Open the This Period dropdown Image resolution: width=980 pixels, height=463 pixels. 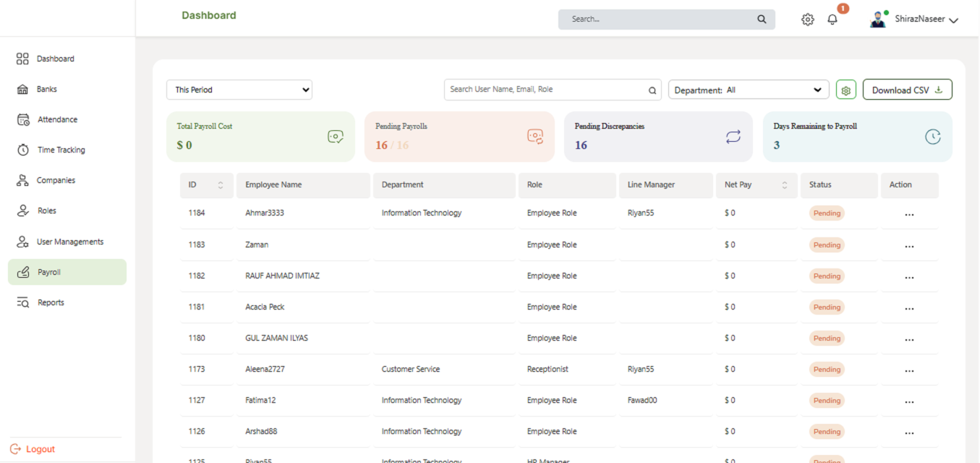(239, 89)
